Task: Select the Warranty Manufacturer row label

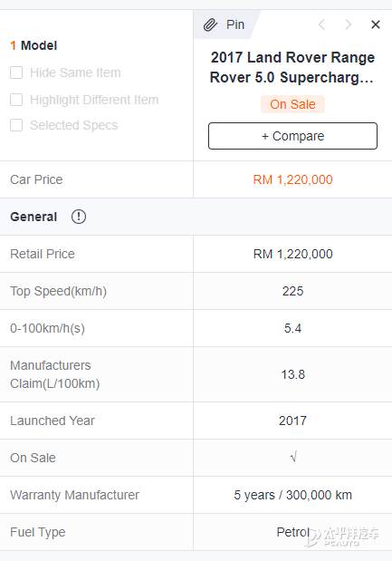Action: point(74,495)
